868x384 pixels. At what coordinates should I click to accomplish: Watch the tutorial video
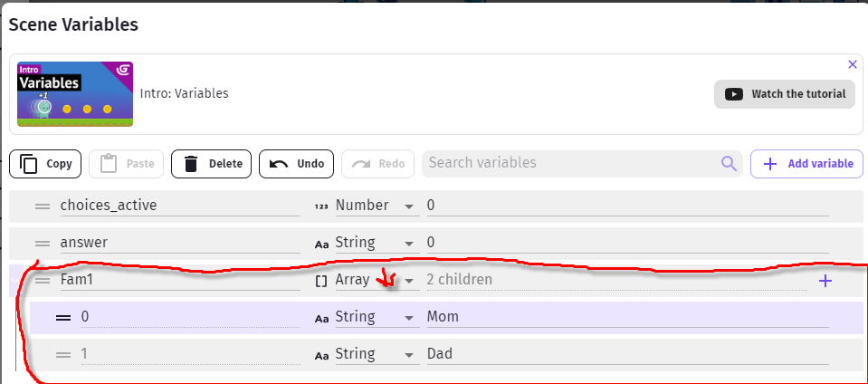click(785, 94)
